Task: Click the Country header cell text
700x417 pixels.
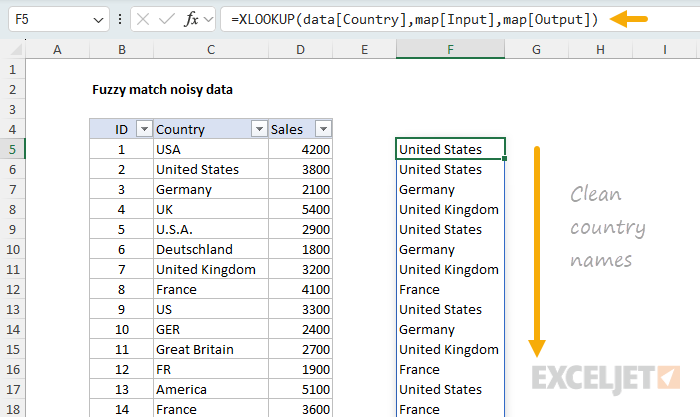Action: [180, 129]
